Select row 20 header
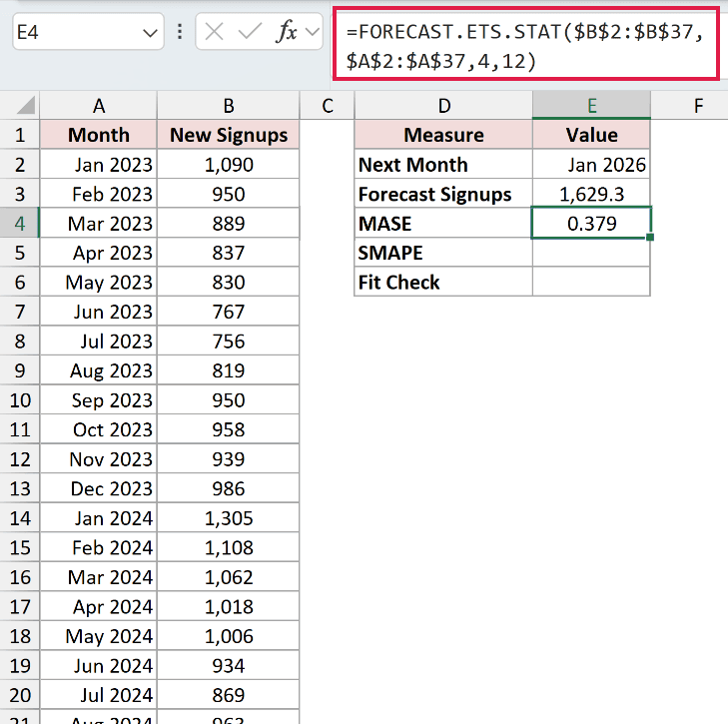 click(20, 695)
